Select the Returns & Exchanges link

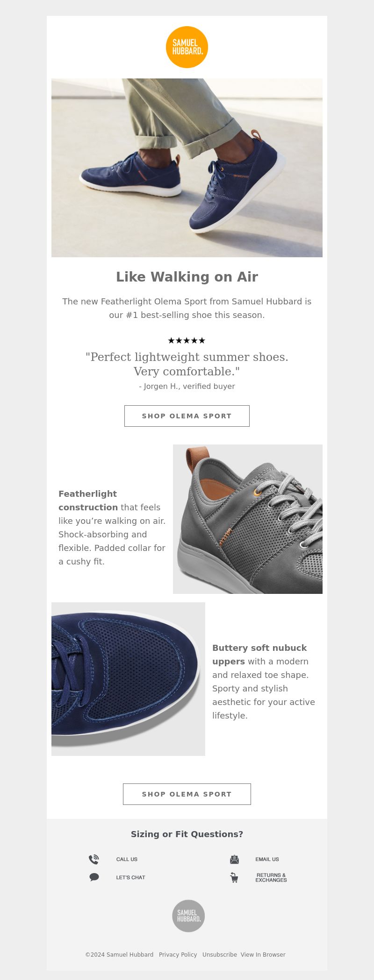click(271, 878)
